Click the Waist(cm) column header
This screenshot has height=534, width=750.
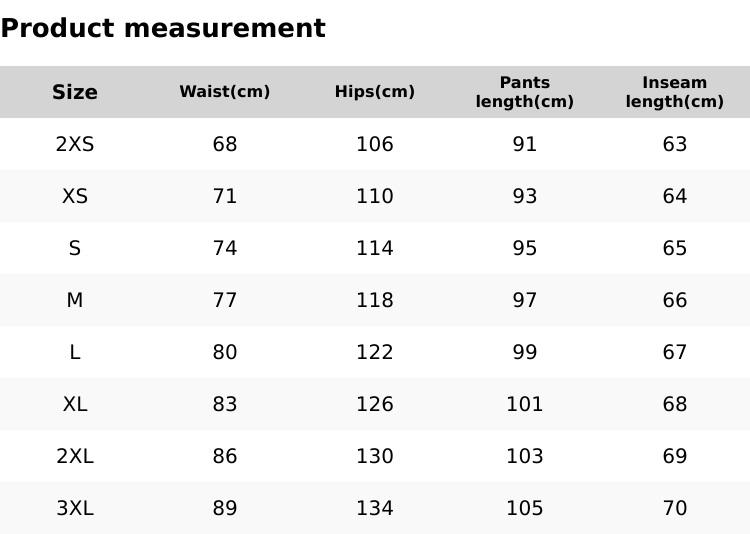pyautogui.click(x=225, y=92)
